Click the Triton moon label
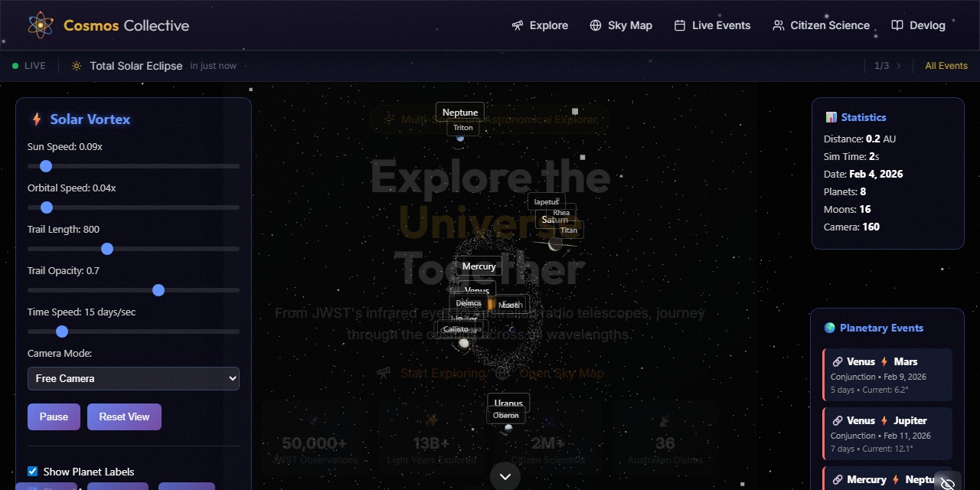 pos(463,128)
